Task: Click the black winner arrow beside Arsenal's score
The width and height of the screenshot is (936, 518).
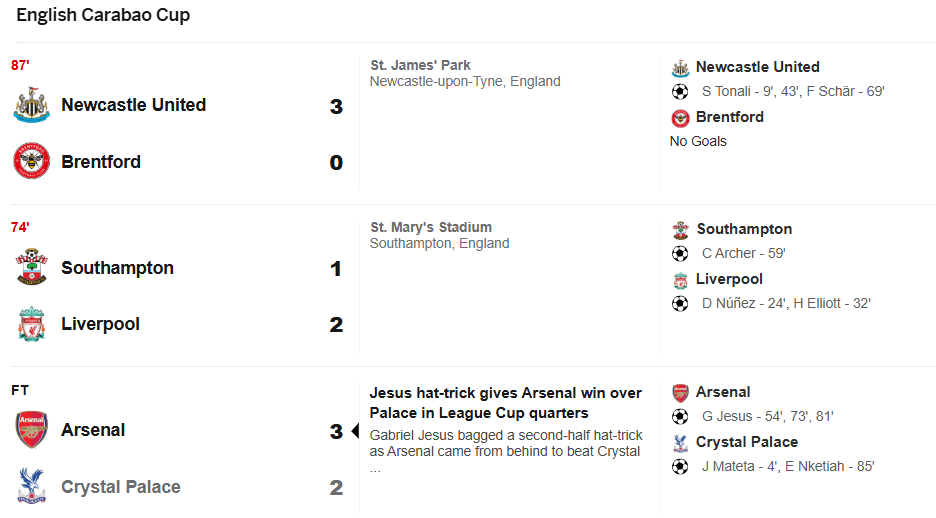Action: [353, 431]
